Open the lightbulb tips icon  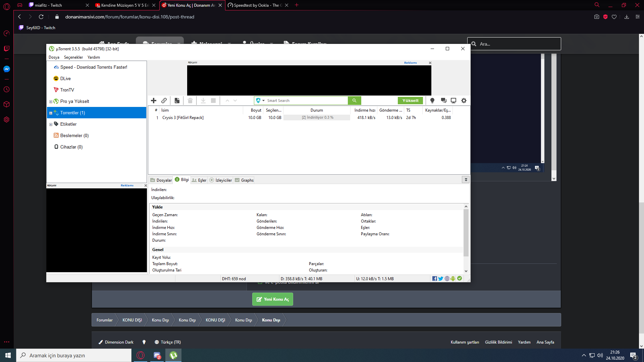[x=432, y=101]
